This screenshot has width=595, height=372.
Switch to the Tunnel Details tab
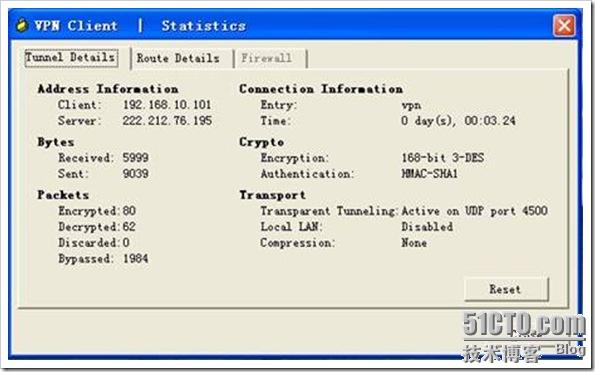(71, 58)
